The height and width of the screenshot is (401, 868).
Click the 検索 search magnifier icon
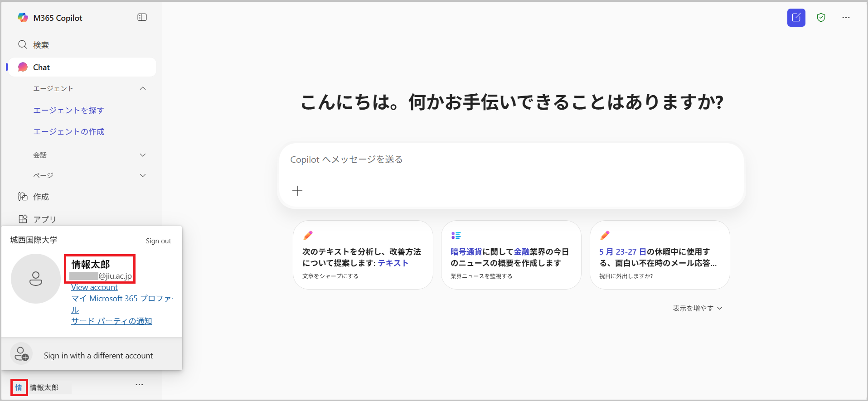click(x=23, y=44)
